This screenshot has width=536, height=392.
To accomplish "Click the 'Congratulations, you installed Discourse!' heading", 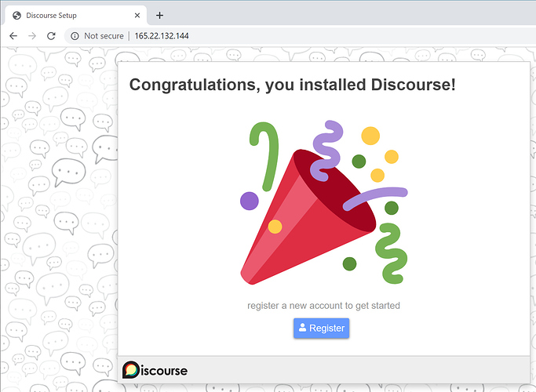I will [292, 85].
